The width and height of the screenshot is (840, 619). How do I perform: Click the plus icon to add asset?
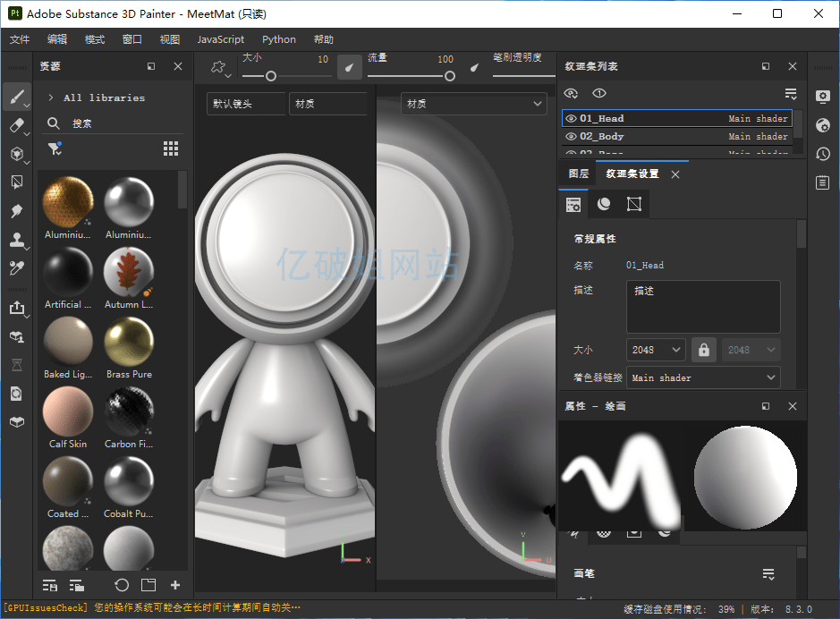click(x=175, y=585)
